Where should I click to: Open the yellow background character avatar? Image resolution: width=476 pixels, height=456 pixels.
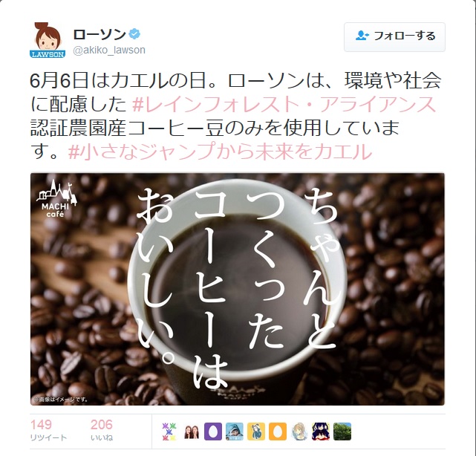(x=256, y=431)
